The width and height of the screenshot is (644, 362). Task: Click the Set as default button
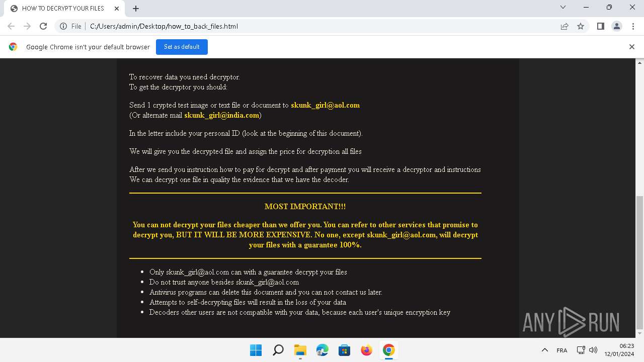[182, 47]
